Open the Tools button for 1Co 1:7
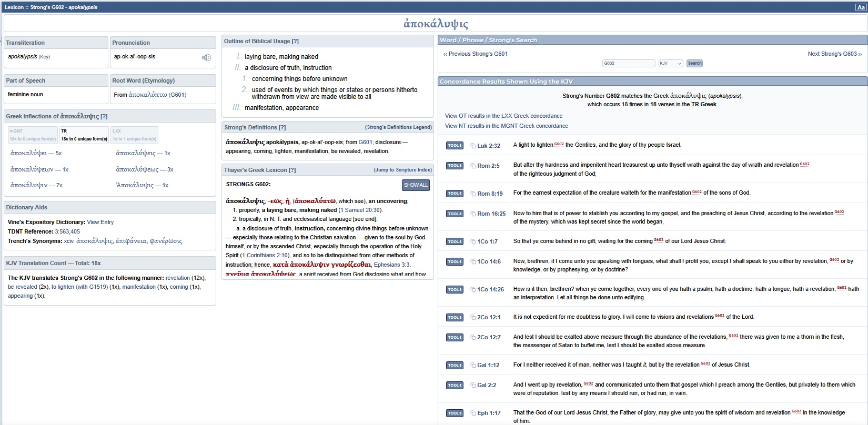The height and width of the screenshot is (425, 868). click(x=455, y=241)
